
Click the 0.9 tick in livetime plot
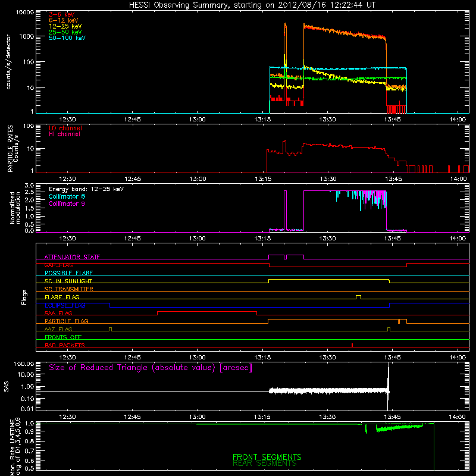pyautogui.click(x=29, y=431)
